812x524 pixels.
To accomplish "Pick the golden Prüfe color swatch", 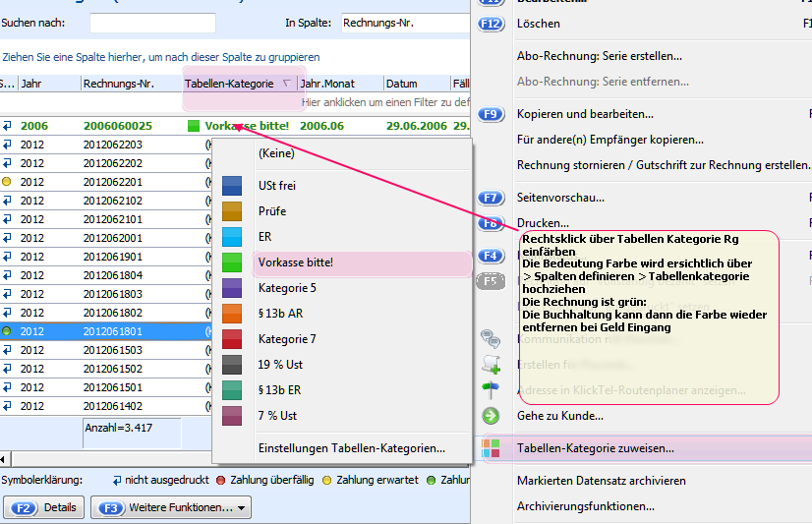I will pyautogui.click(x=232, y=211).
